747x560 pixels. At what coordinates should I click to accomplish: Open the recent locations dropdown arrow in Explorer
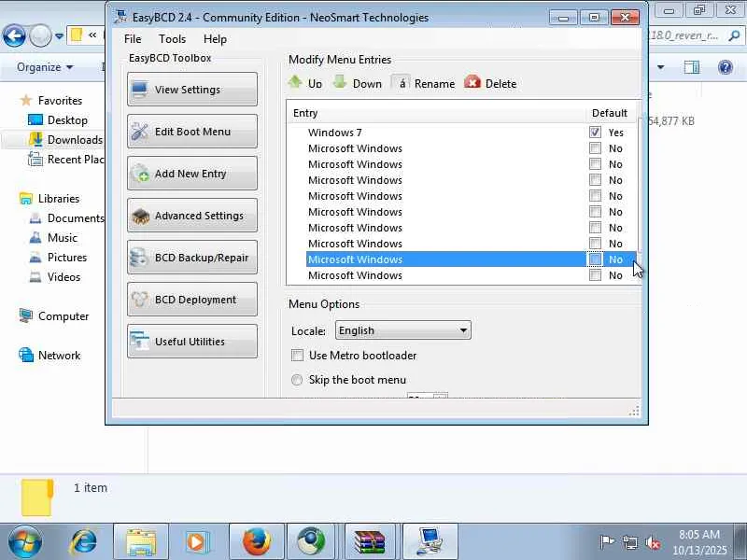pyautogui.click(x=59, y=35)
